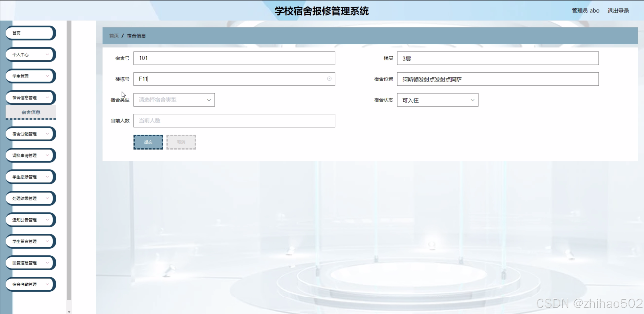The width and height of the screenshot is (644, 314).
Task: Click the 提交 submit button
Action: (x=148, y=142)
